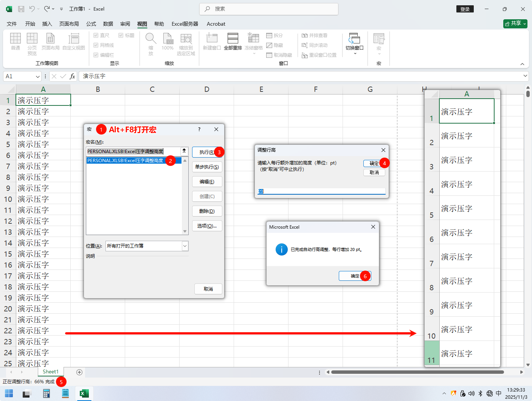Image resolution: width=532 pixels, height=401 pixels.
Task: Open the 文件 file tab
Action: (12, 24)
